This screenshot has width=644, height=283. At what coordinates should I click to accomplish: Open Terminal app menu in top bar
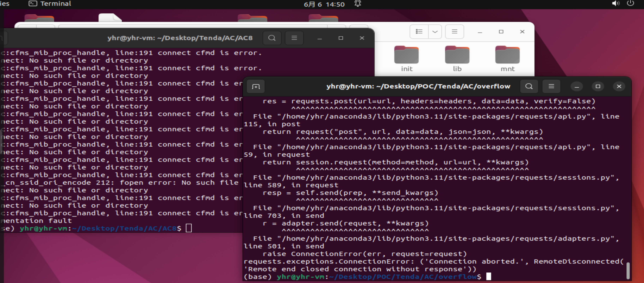point(50,4)
